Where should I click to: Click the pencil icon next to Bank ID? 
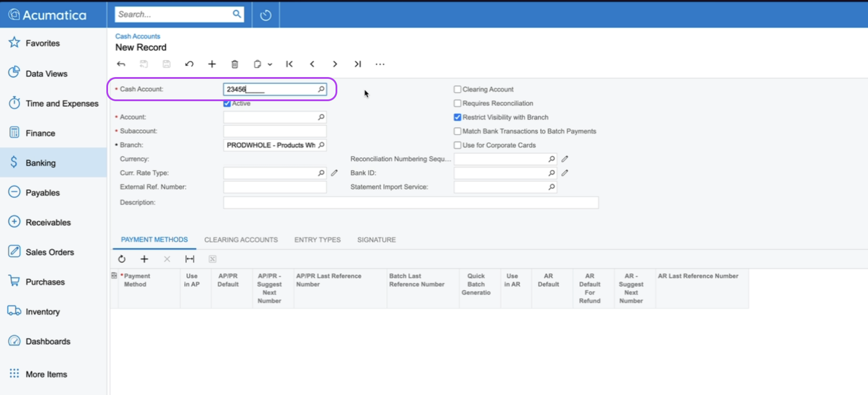coord(565,173)
